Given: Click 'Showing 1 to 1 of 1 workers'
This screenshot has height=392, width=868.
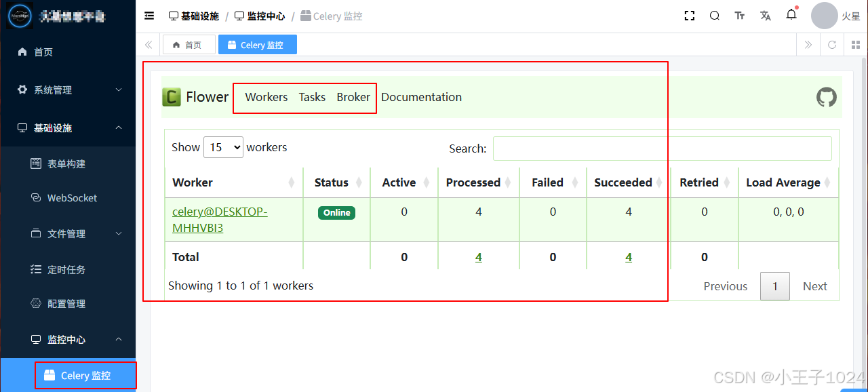Looking at the screenshot, I should pyautogui.click(x=241, y=286).
